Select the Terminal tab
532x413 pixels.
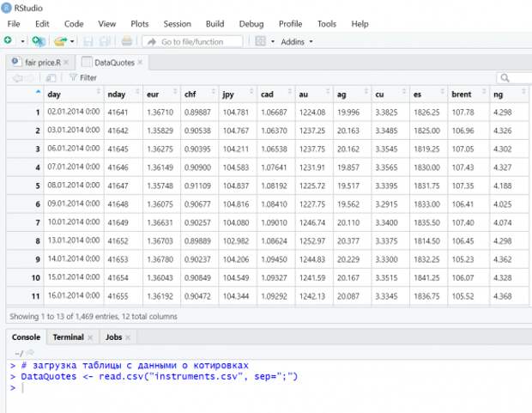pos(68,337)
